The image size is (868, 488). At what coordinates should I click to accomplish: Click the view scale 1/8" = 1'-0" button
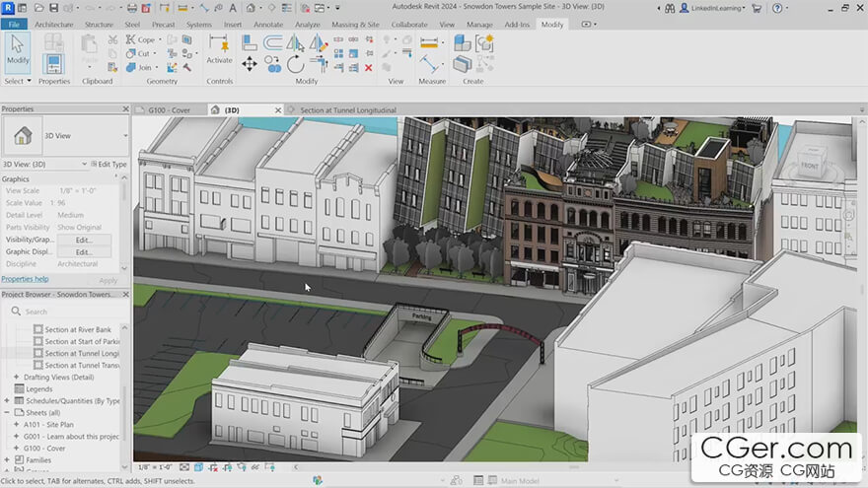coord(155,467)
